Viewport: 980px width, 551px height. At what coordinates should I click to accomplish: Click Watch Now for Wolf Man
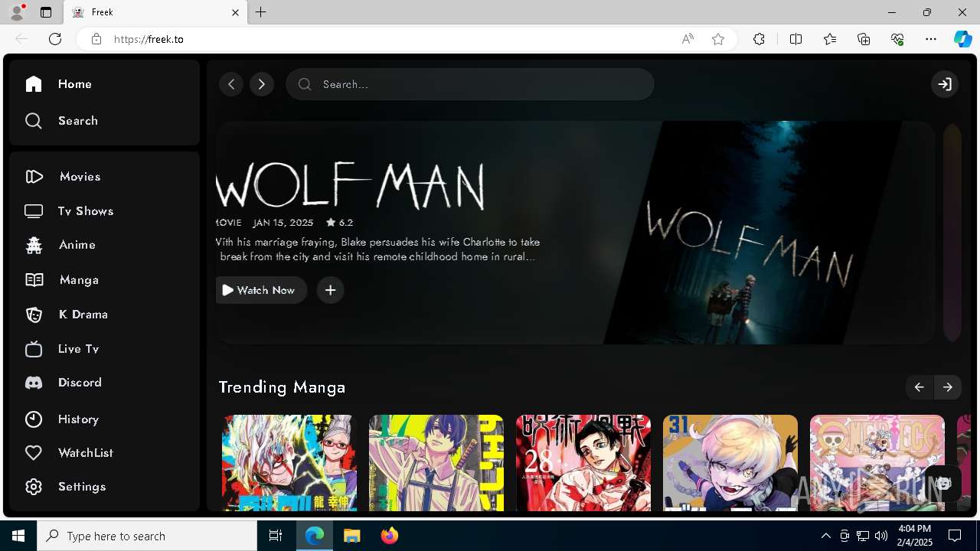pyautogui.click(x=261, y=290)
